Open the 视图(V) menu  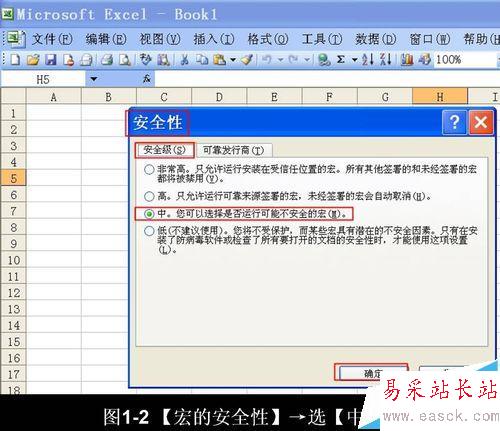(160, 39)
